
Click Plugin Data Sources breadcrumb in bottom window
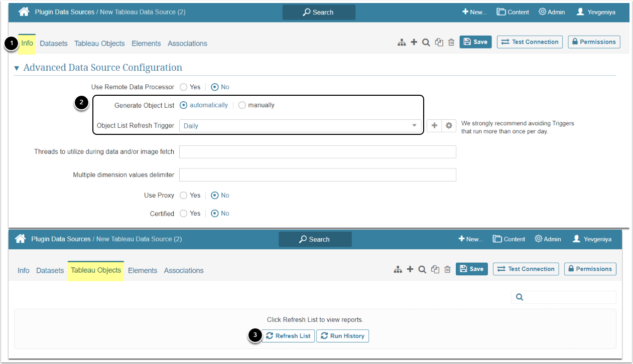click(61, 239)
